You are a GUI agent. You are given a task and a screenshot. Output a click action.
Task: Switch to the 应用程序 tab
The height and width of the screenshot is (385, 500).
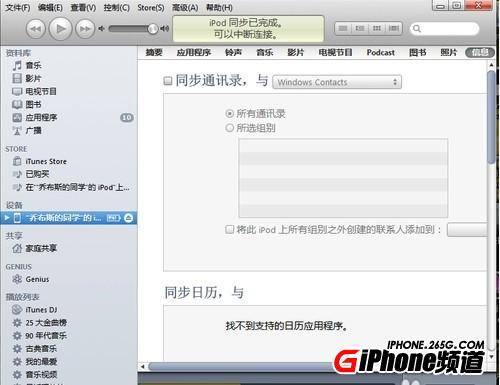point(194,52)
